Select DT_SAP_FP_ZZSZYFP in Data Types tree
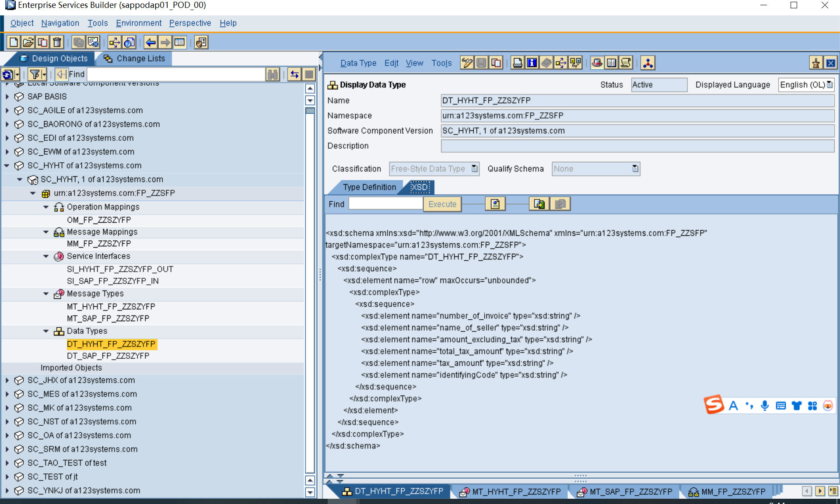The height and width of the screenshot is (504, 840). click(x=108, y=356)
